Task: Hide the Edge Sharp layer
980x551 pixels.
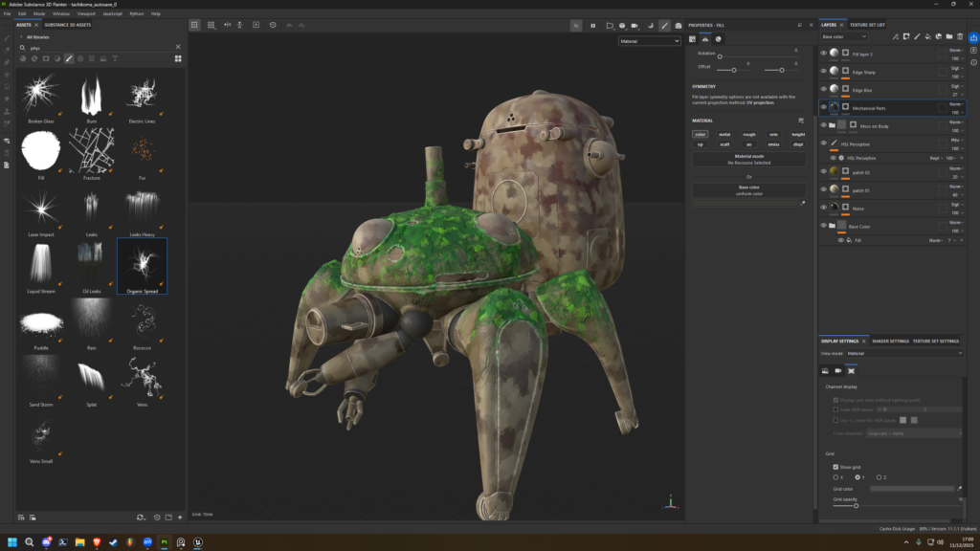Action: pos(823,72)
